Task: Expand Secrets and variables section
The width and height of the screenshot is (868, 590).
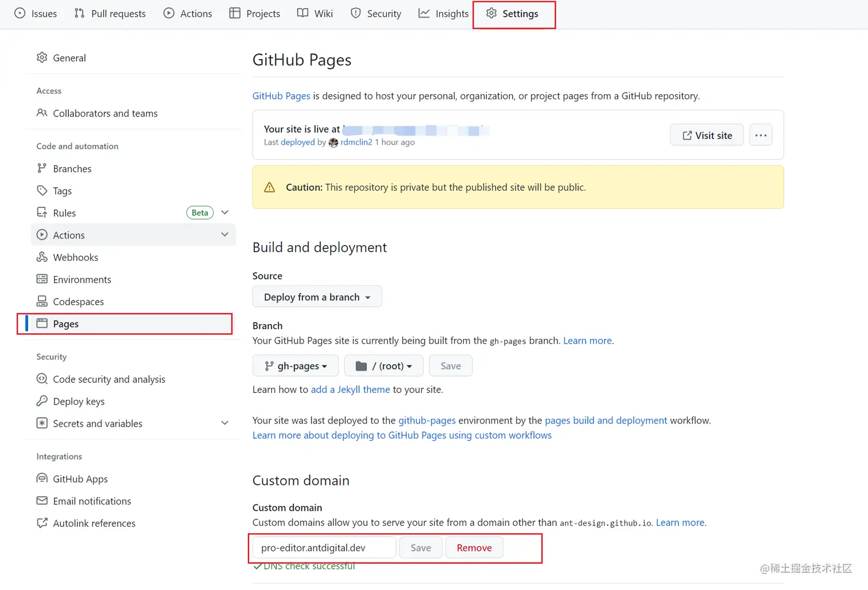Action: pyautogui.click(x=224, y=423)
